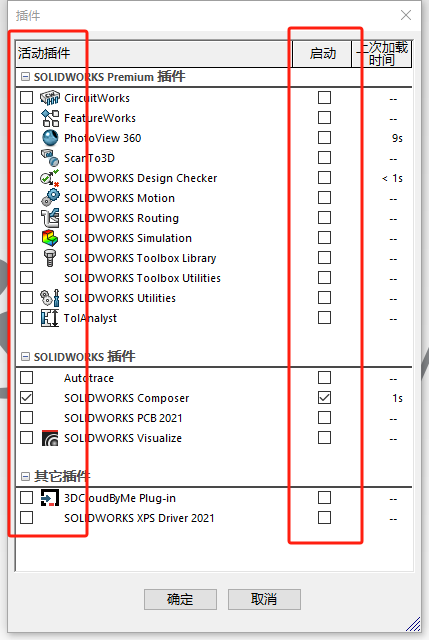Select the Autotrace label
This screenshot has height=640, width=429.
pos(89,378)
